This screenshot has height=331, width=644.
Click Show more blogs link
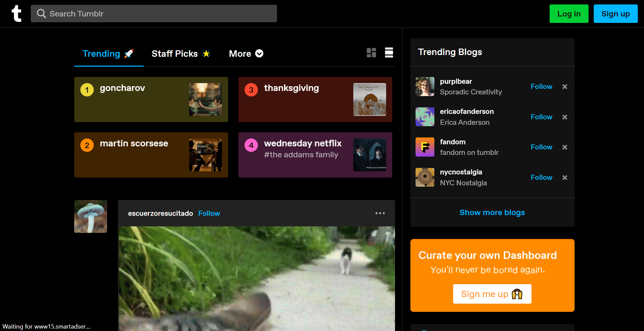pos(492,212)
